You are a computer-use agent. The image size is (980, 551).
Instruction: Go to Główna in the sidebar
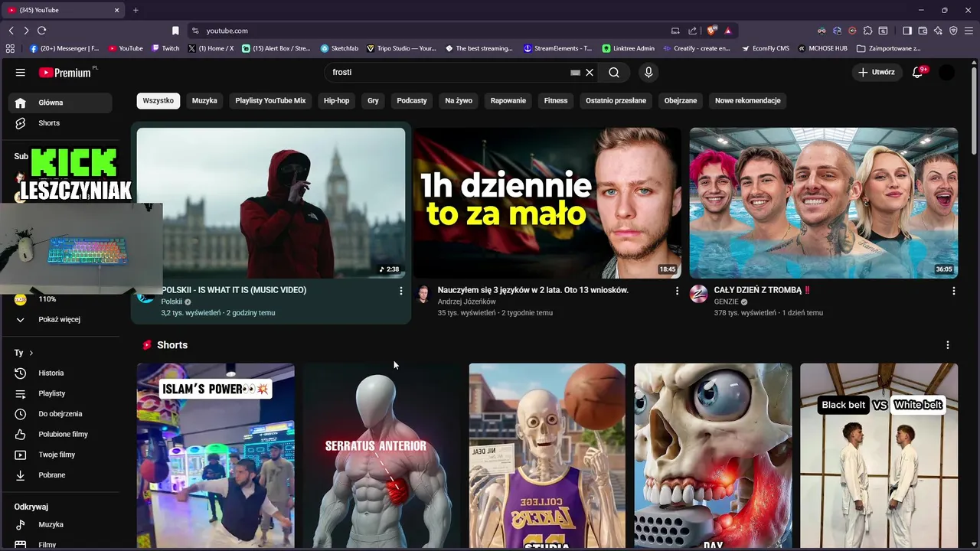click(x=60, y=103)
